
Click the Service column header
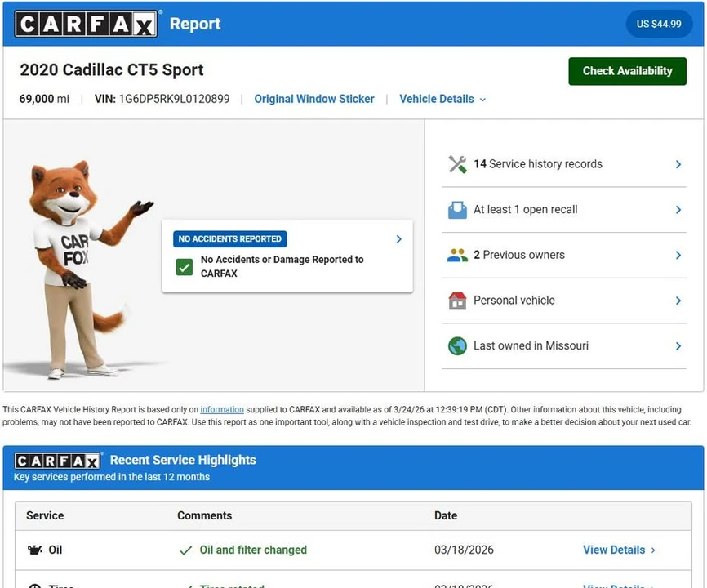point(45,515)
